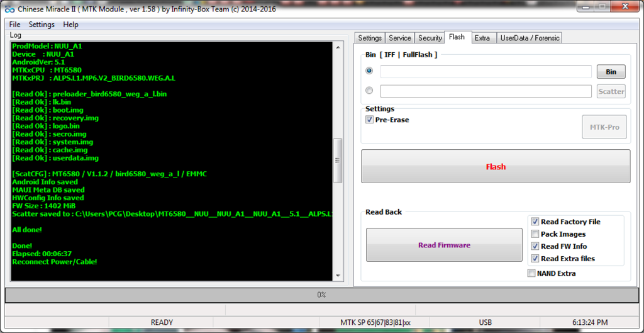
Task: Disable Read Extra files checkbox
Action: pyautogui.click(x=535, y=259)
